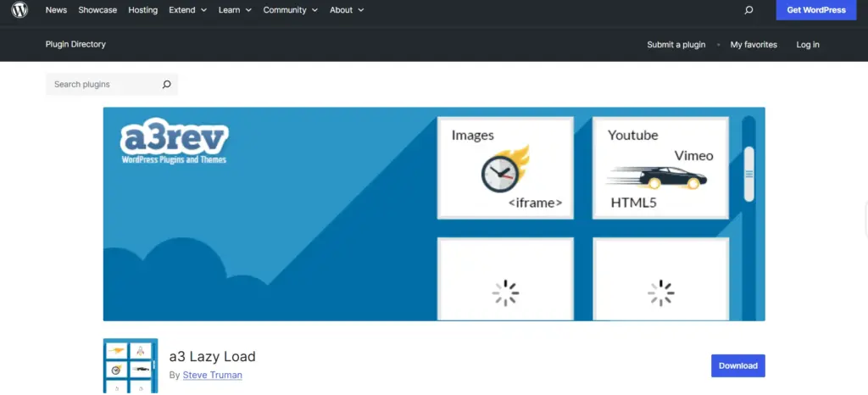Open author link Steve Truman
868x395 pixels.
tap(213, 376)
